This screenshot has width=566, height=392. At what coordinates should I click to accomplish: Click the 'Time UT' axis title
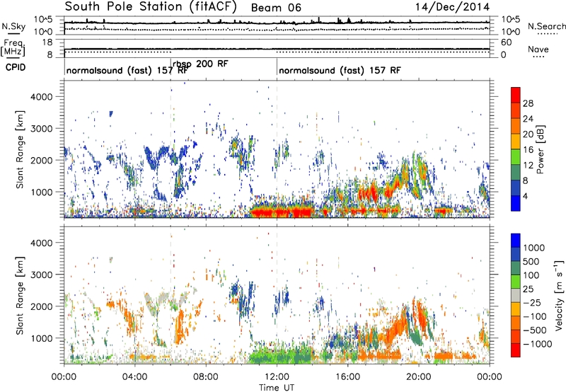click(x=277, y=388)
